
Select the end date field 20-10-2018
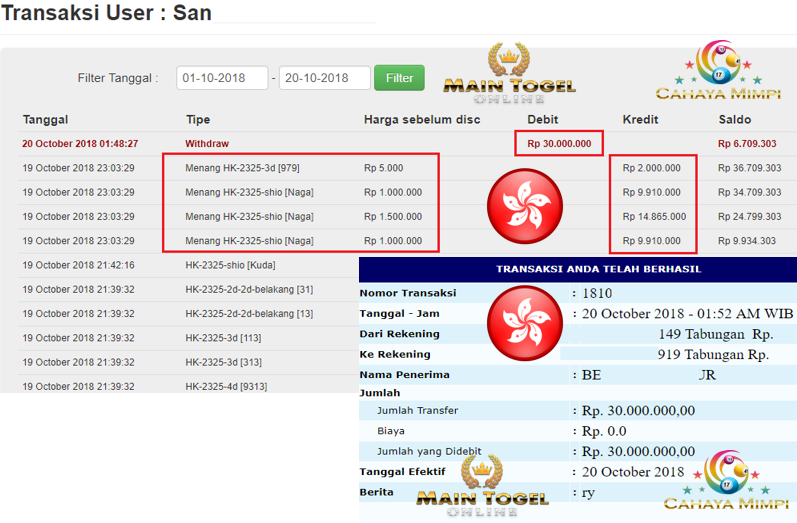point(324,78)
